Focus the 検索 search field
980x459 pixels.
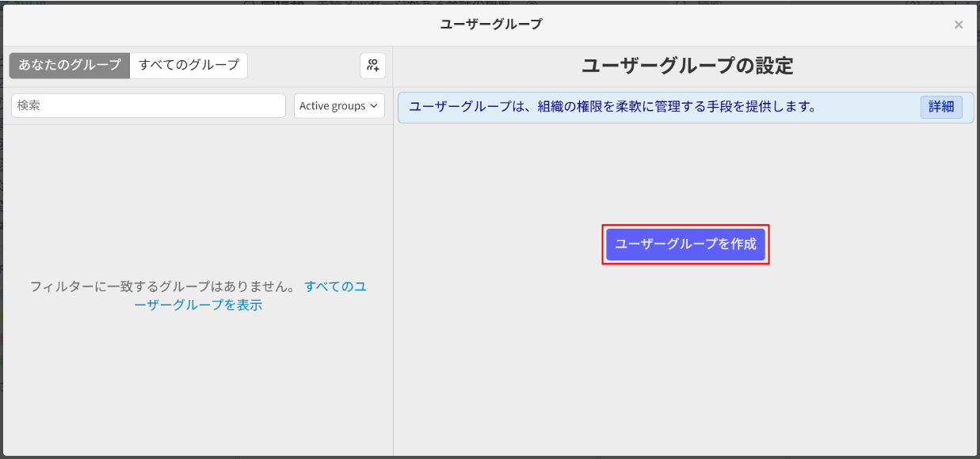tap(148, 106)
